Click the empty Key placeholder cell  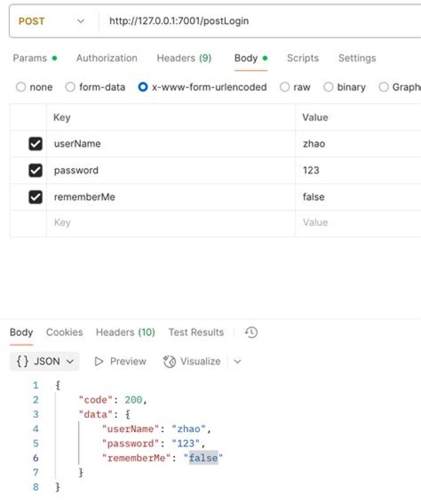(x=171, y=223)
